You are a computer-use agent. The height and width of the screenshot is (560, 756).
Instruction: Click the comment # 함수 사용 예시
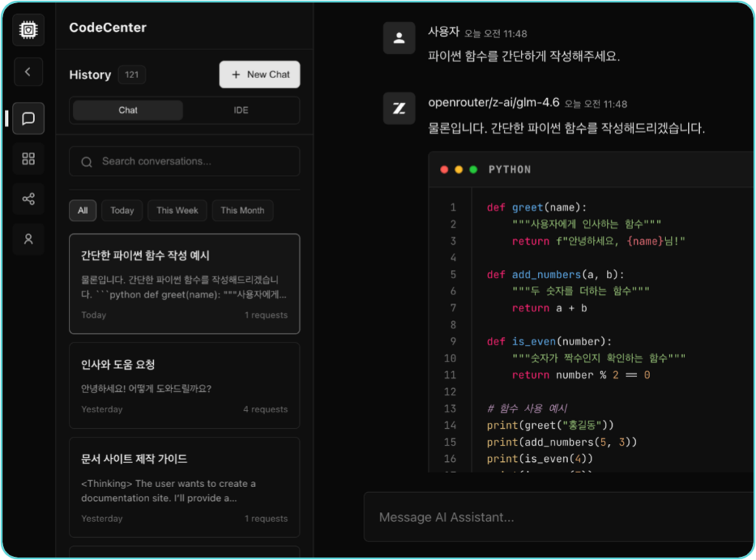click(527, 409)
